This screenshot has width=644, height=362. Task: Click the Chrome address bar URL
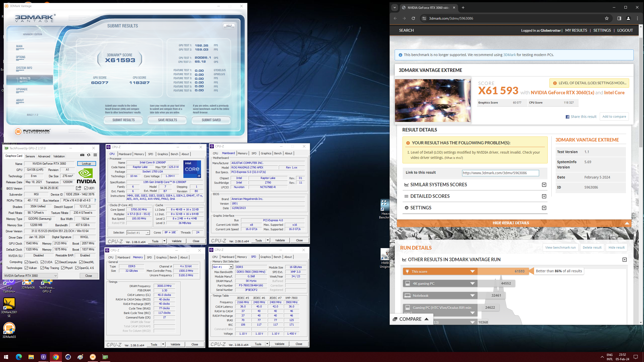pos(451,18)
